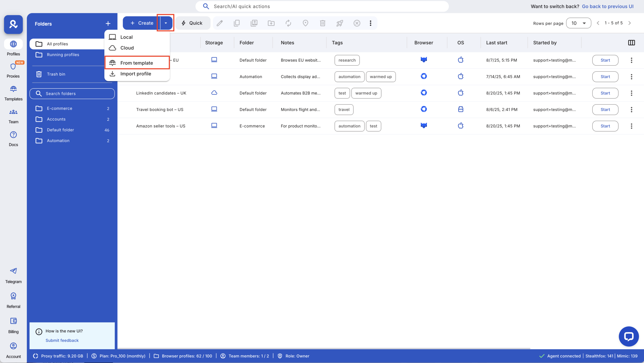
Task: Click the Search folders input field
Action: coord(72,93)
